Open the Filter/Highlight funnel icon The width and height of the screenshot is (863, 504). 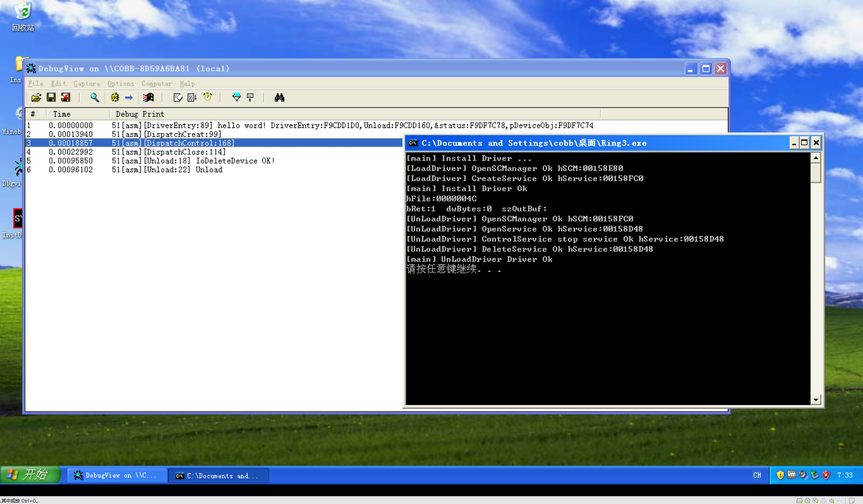point(237,98)
